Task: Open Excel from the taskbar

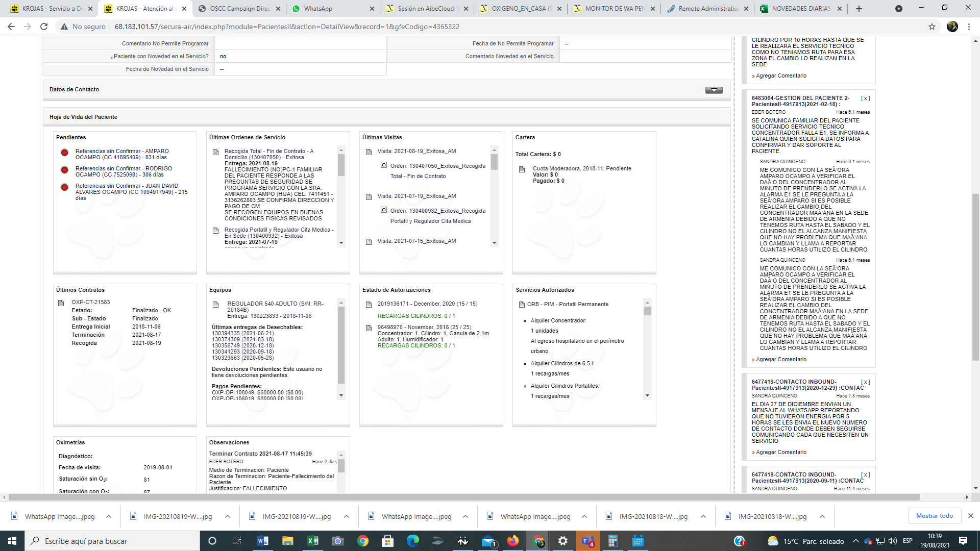Action: (x=313, y=541)
